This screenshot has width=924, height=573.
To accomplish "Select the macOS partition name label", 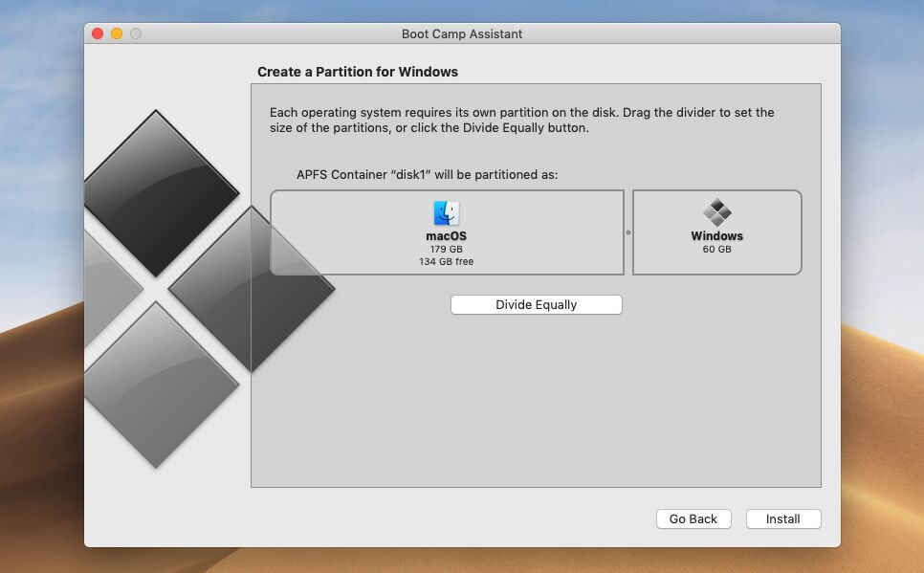I will 446,235.
